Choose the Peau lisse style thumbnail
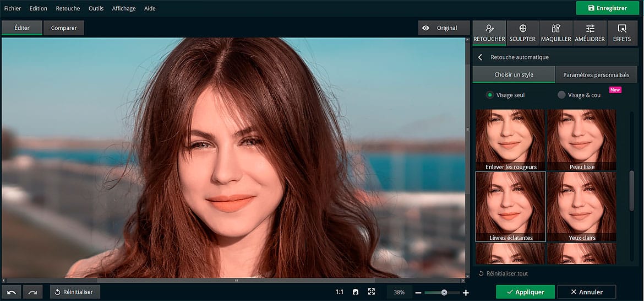Viewport: 644px width, 301px height. pos(582,140)
